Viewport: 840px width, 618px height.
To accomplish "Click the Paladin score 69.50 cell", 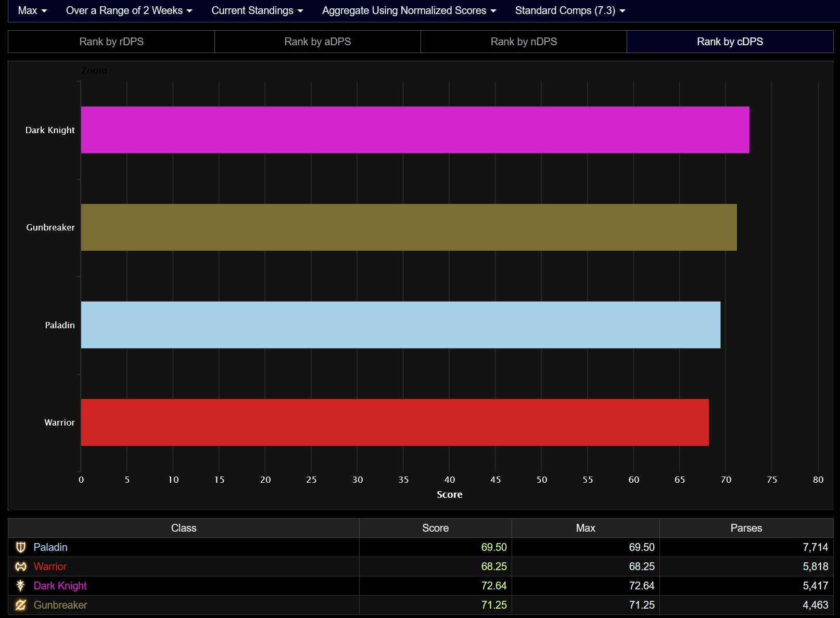I will pos(436,547).
